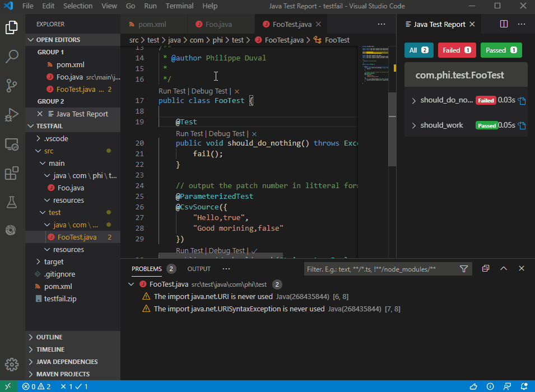This screenshot has height=392, width=535.
Task: Click Debug Test above class FooTest
Action: [x=209, y=91]
